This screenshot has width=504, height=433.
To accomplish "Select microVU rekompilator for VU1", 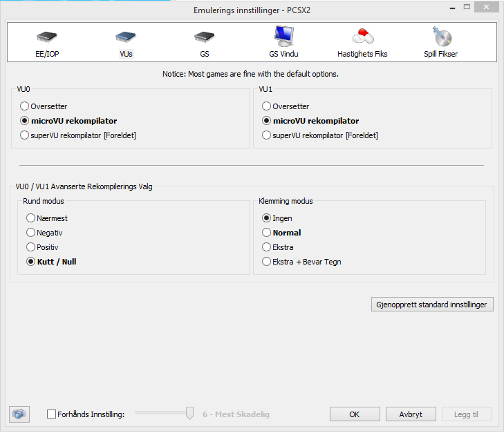I will pos(310,121).
